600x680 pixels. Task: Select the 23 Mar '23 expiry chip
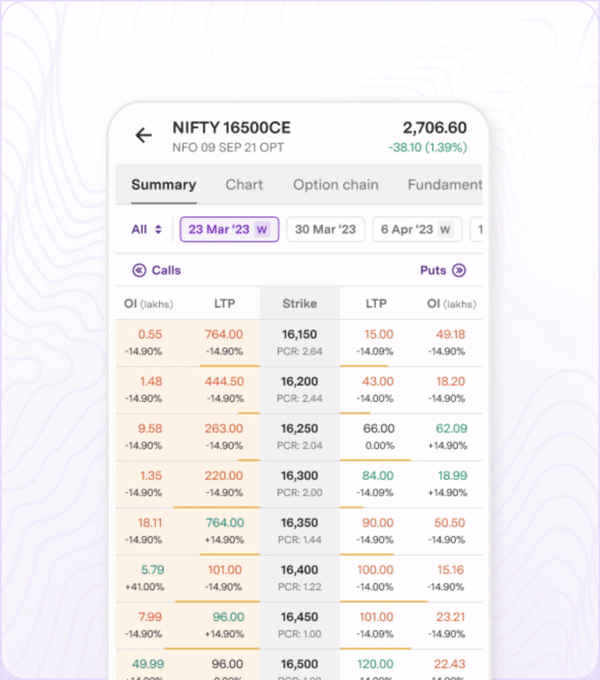pyautogui.click(x=229, y=229)
